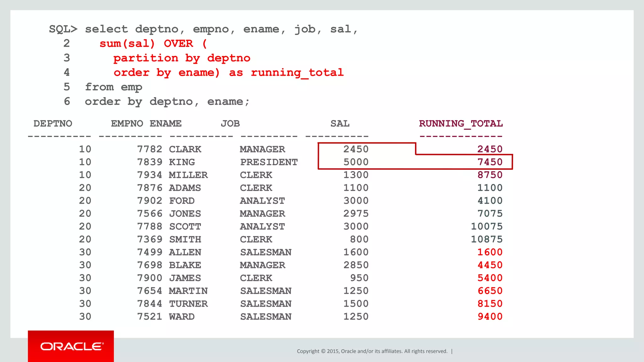This screenshot has width=644, height=362.
Task: Click the SAL column header
Action: (340, 123)
